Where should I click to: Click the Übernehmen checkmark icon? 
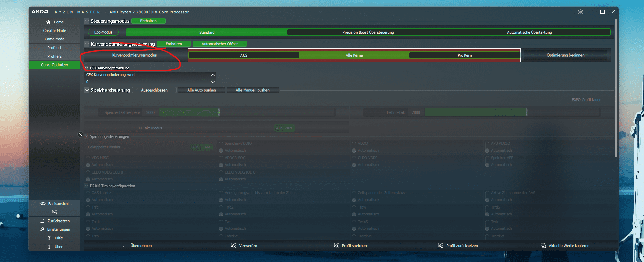click(x=125, y=246)
